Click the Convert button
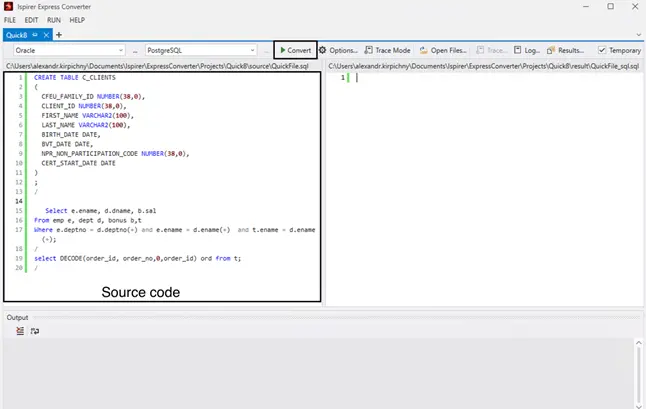This screenshot has width=646, height=409. [x=295, y=50]
